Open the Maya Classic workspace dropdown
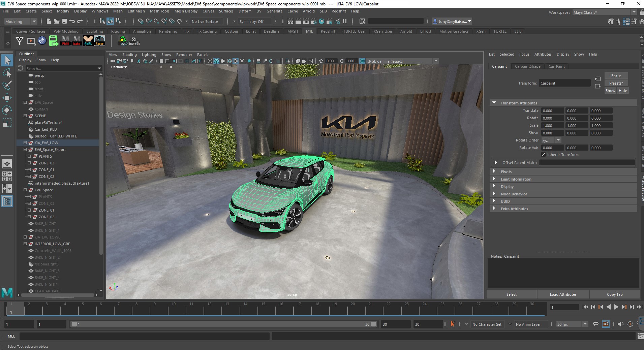This screenshot has height=350, width=644. click(605, 12)
